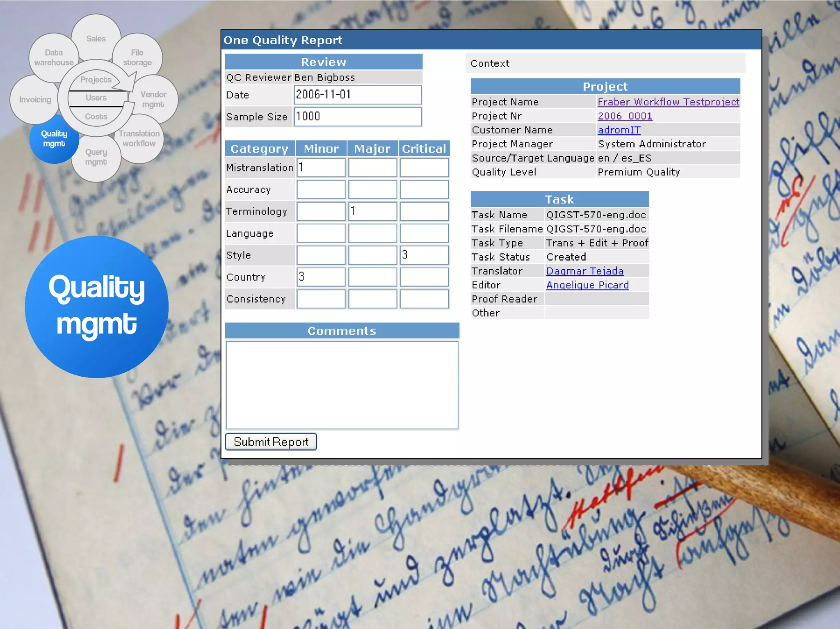The height and width of the screenshot is (629, 840).
Task: Click the Sales bubble in the module diagram
Action: [x=96, y=39]
